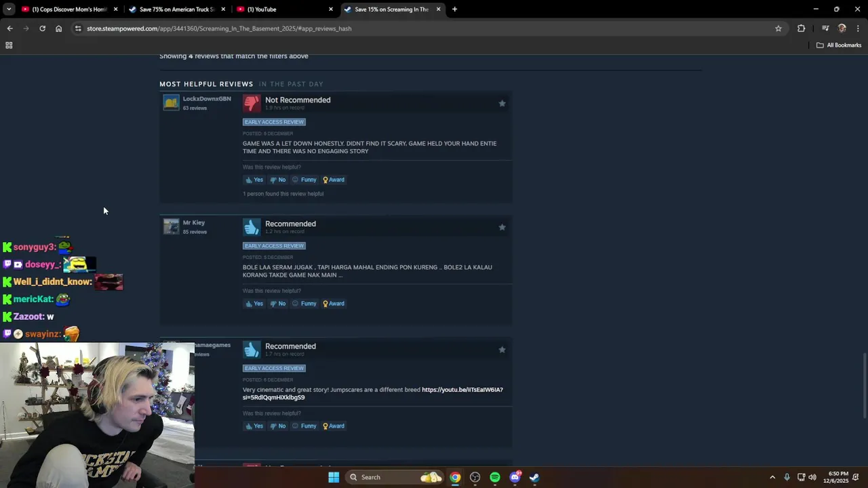This screenshot has width=868, height=488.
Task: Open the apps grid in bookmarks bar
Action: pos(9,45)
